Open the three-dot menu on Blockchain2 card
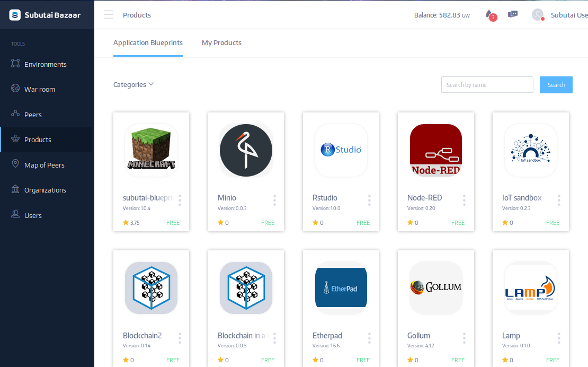This screenshot has width=588, height=367. click(180, 338)
